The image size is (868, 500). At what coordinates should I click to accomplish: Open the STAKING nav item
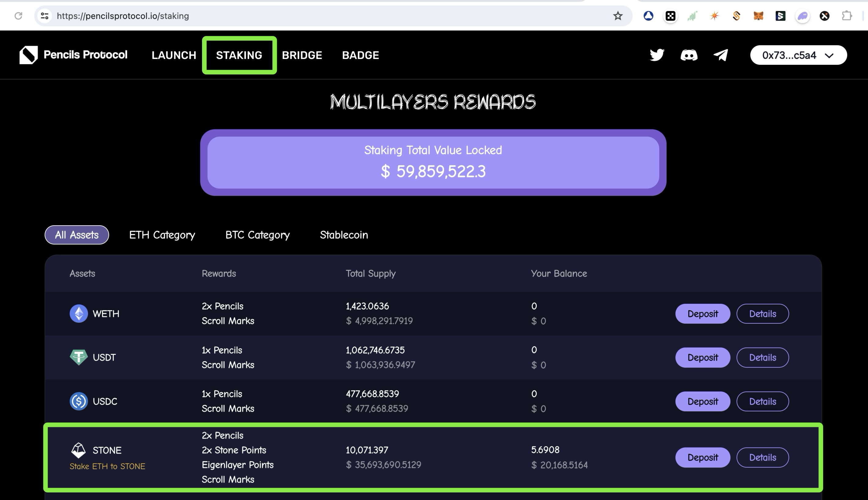(x=239, y=55)
